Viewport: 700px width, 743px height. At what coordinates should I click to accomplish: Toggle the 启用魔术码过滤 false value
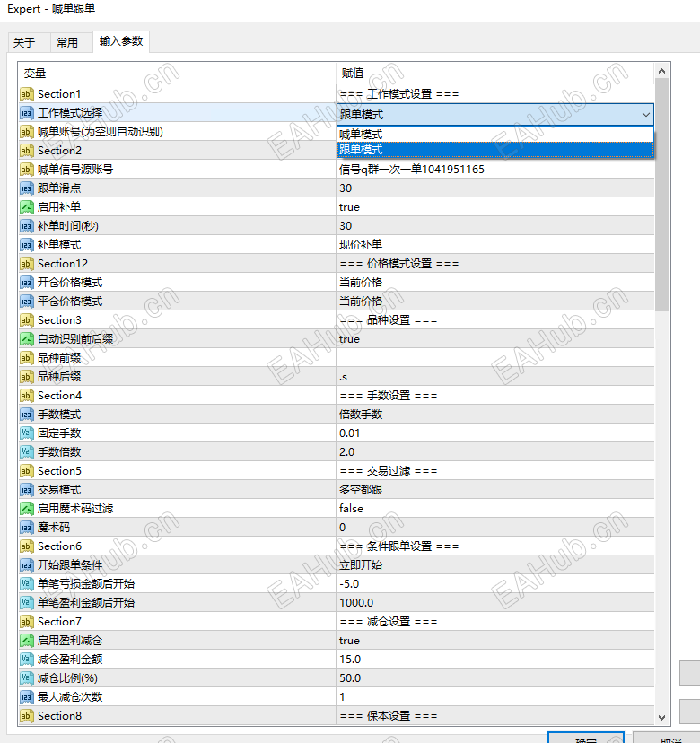pos(495,509)
